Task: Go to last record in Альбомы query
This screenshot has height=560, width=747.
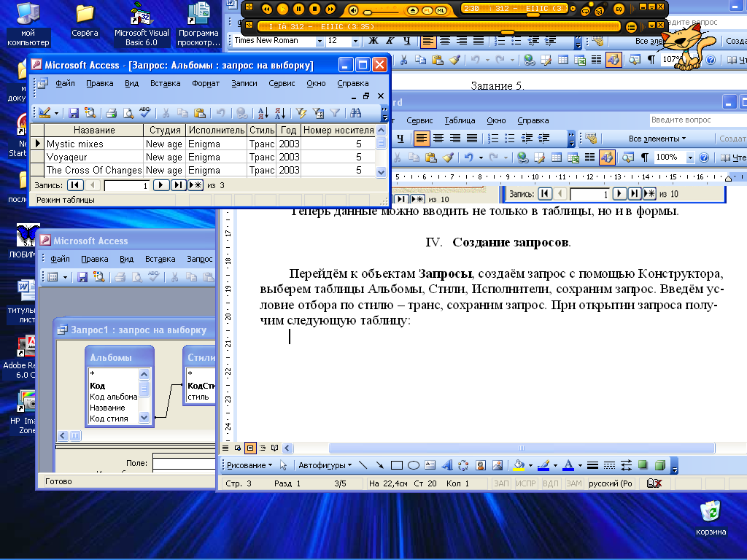Action: 178,185
